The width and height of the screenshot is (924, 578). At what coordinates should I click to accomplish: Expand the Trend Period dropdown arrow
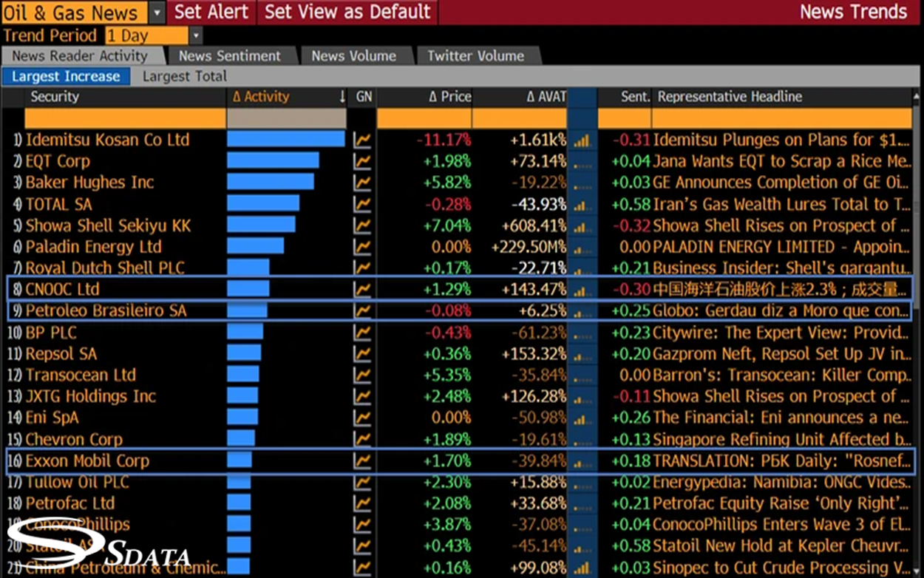click(196, 35)
